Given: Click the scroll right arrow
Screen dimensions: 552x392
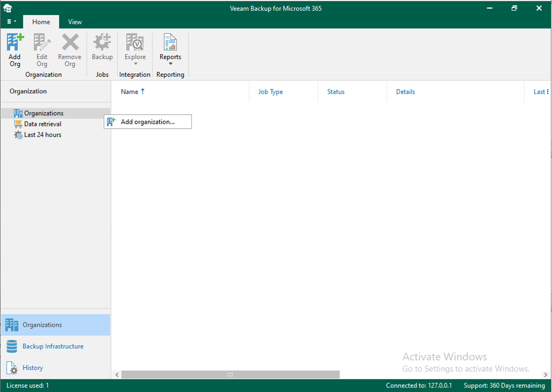Looking at the screenshot, I should pyautogui.click(x=546, y=375).
